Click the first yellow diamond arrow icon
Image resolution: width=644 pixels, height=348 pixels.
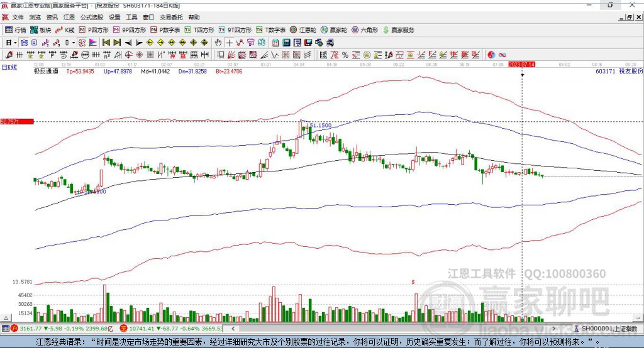[x=150, y=43]
